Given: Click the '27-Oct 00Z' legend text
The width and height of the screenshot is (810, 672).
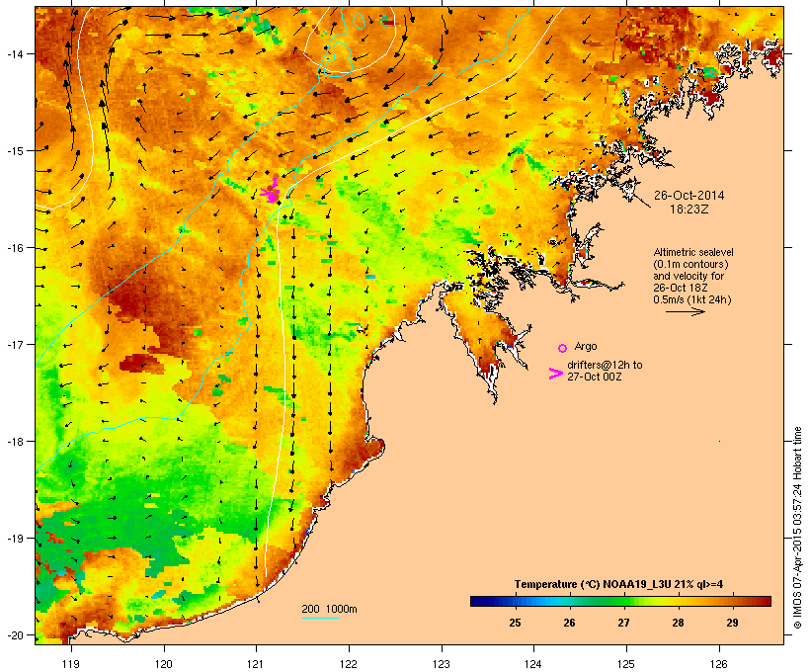Looking at the screenshot, I should 594,377.
